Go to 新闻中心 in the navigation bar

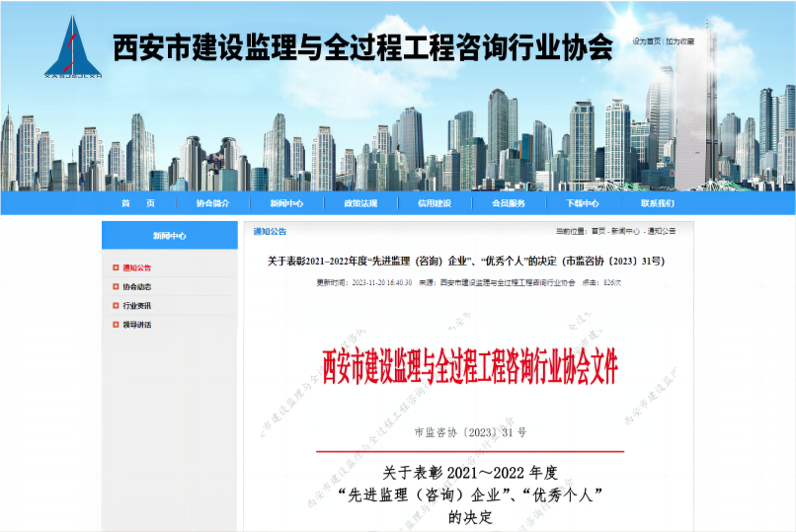(286, 203)
